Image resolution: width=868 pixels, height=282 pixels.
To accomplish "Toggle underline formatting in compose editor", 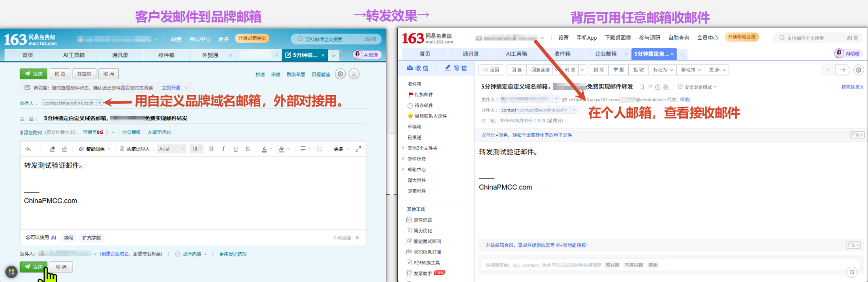I will coord(235,149).
